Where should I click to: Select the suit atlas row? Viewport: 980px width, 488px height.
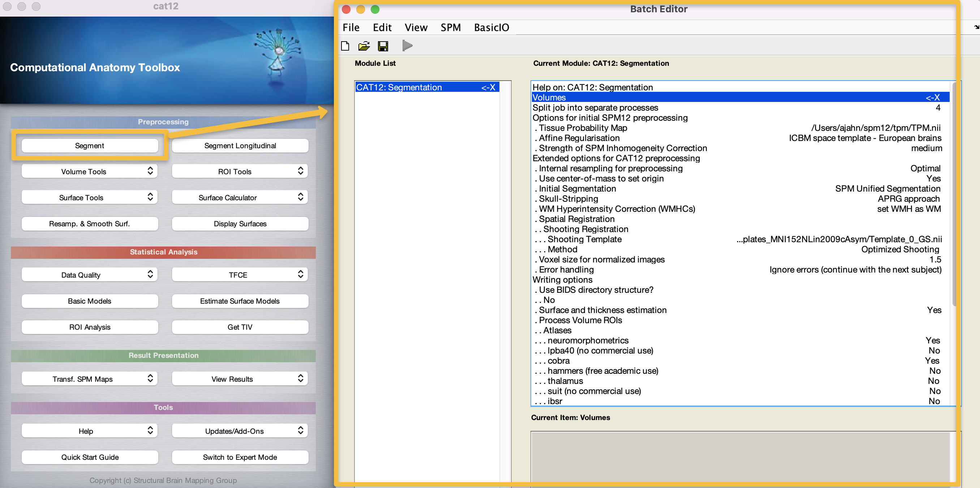click(x=740, y=391)
